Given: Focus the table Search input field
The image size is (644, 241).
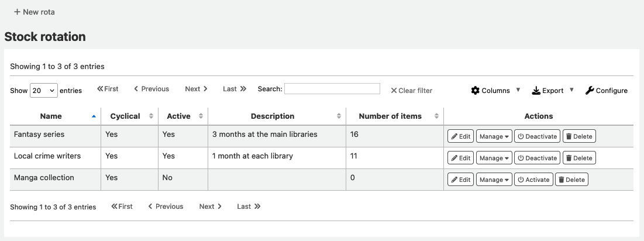Looking at the screenshot, I should pyautogui.click(x=332, y=89).
